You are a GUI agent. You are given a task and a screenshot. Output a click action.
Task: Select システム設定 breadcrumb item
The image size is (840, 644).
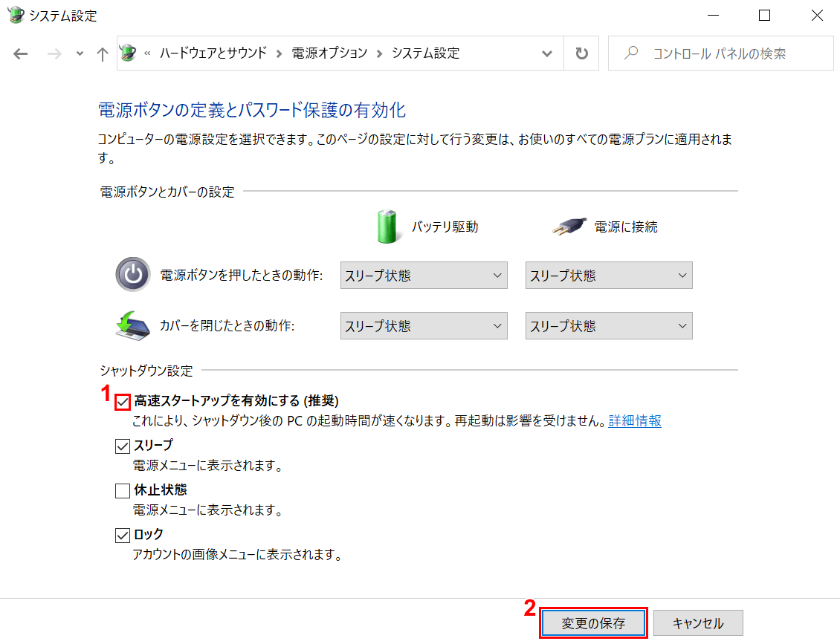[425, 53]
